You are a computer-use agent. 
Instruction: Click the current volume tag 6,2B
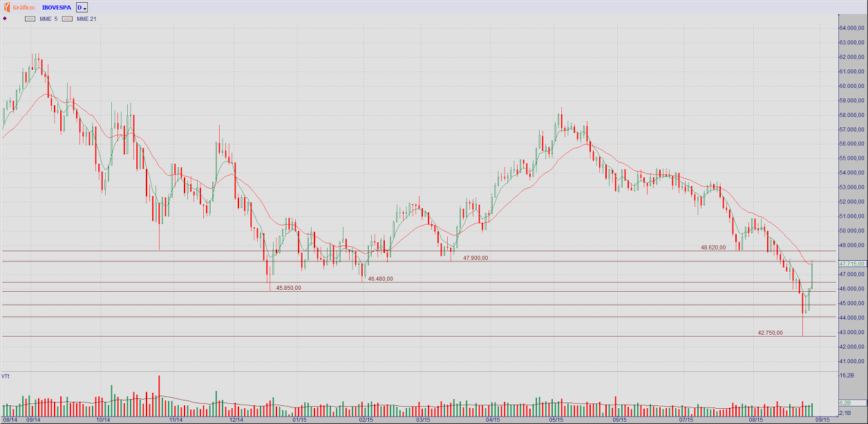(x=845, y=403)
